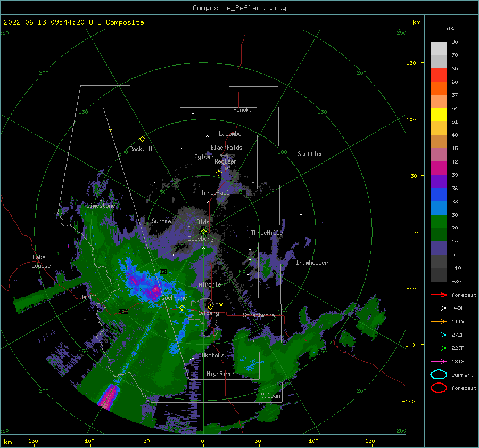Click the magenta 18TS arrow icon
Screen dimensions: 479x448
pos(439,362)
